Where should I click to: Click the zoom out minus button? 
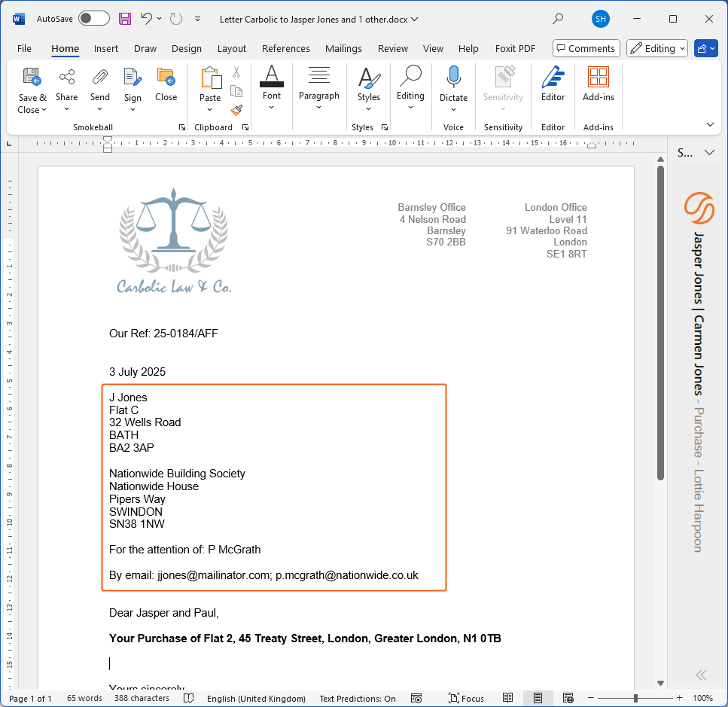pos(590,698)
